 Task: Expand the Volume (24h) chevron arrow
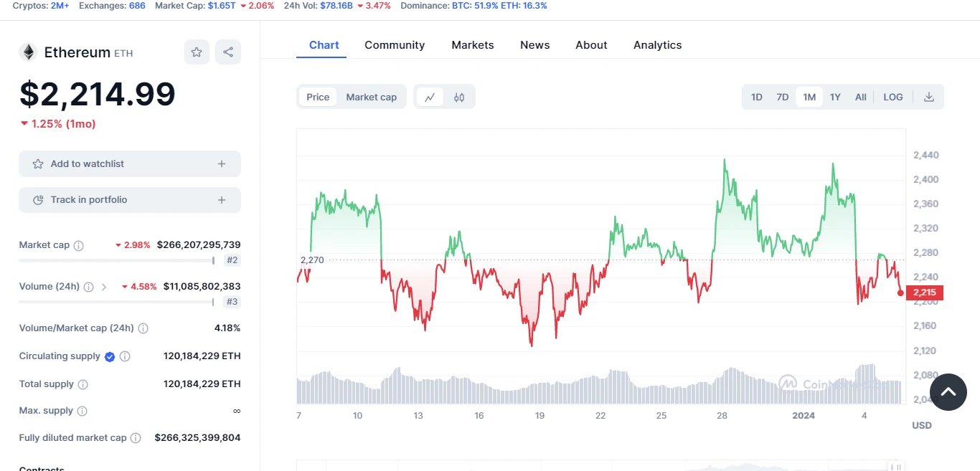[104, 287]
